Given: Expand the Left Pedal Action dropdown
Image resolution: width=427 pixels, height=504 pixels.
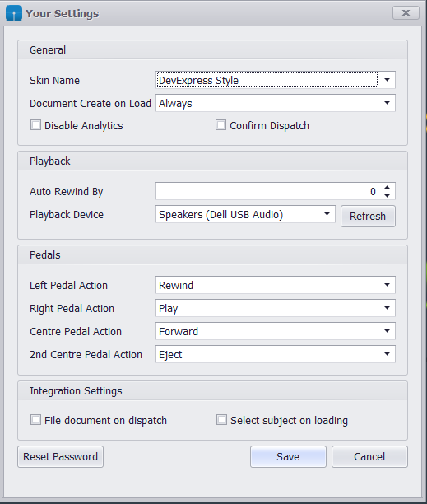Looking at the screenshot, I should [x=387, y=285].
